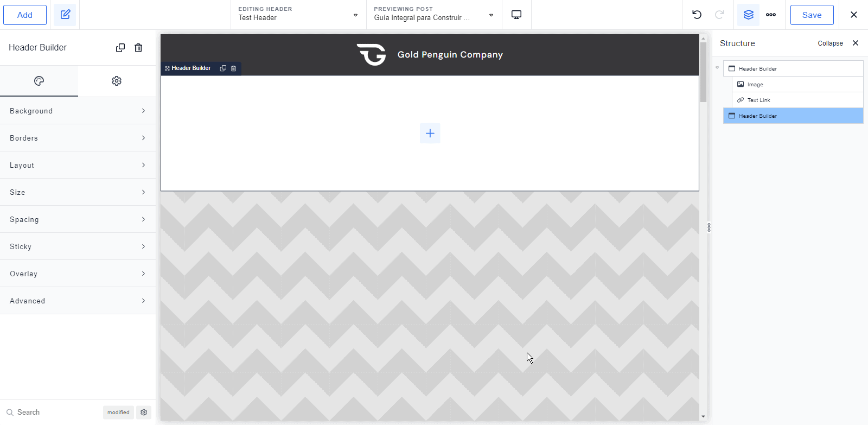The image size is (868, 425).
Task: Collapse first Header Builder tree arrow
Action: (x=717, y=68)
